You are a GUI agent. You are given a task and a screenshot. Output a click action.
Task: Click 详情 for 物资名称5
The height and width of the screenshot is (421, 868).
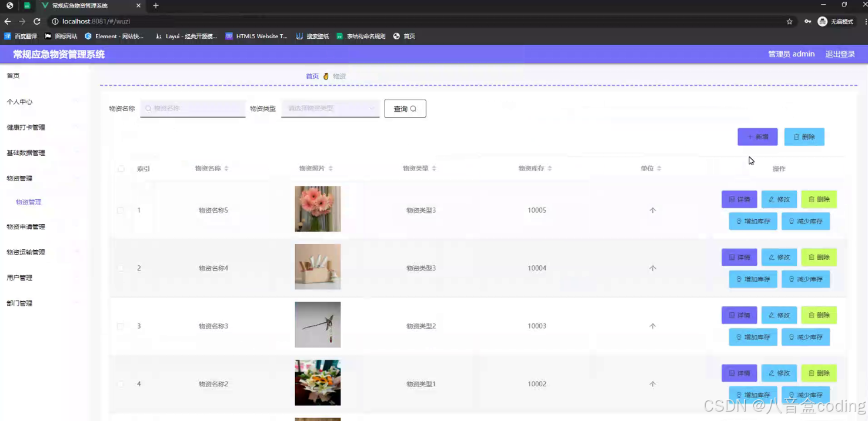coord(739,199)
